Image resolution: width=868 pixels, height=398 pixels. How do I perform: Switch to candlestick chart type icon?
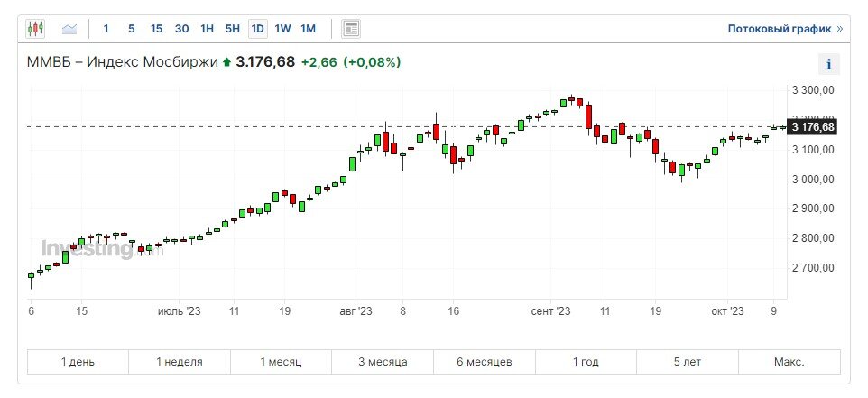(x=35, y=28)
